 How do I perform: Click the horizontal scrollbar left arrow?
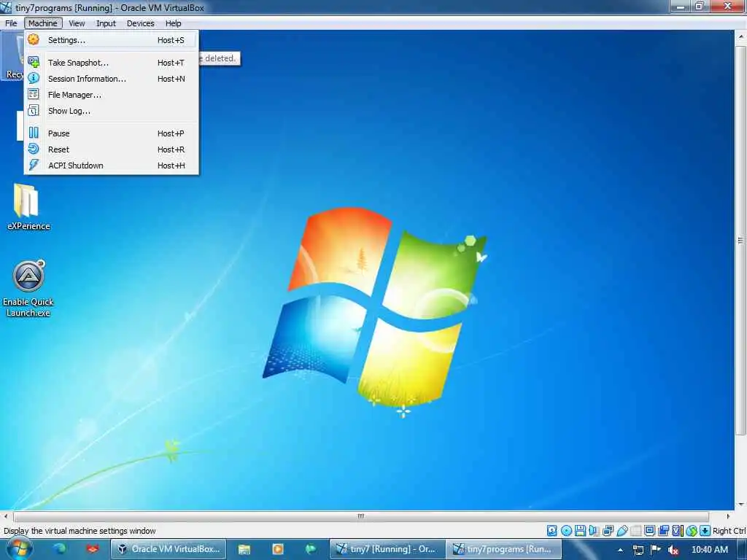click(5, 516)
